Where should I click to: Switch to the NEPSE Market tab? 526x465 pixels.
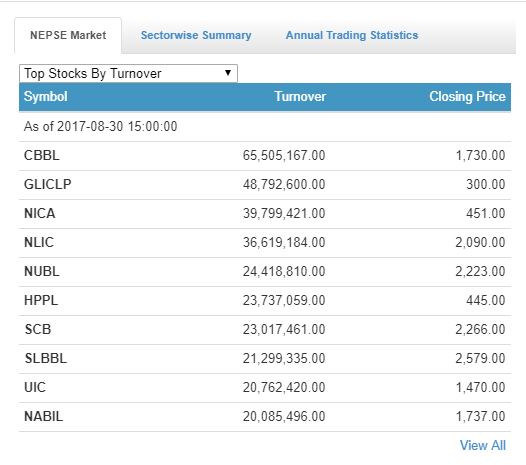pyautogui.click(x=68, y=35)
